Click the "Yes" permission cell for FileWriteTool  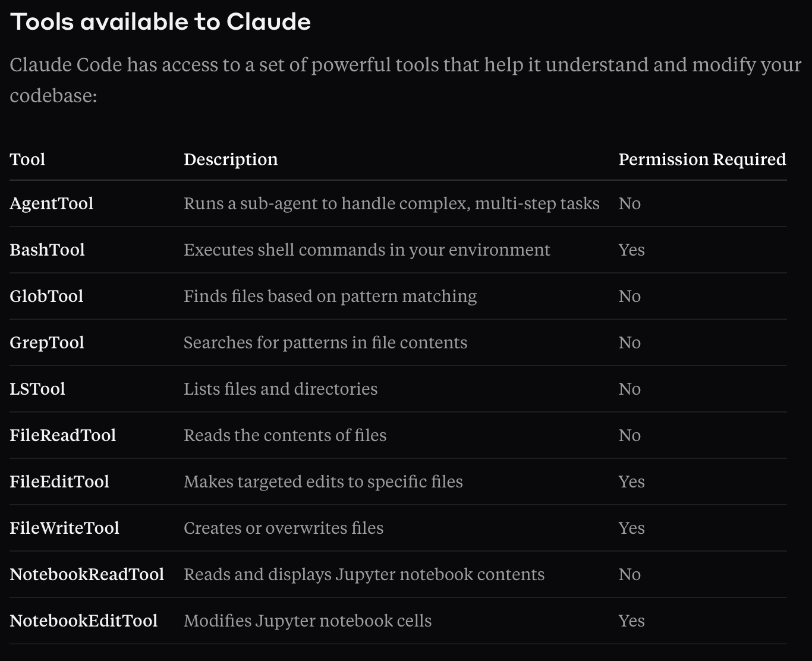(631, 528)
